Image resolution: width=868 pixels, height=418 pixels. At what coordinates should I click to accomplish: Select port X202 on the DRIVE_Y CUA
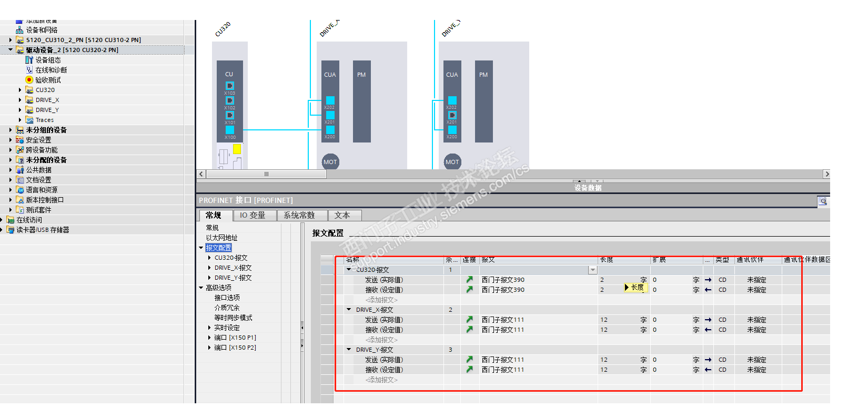[x=452, y=100]
